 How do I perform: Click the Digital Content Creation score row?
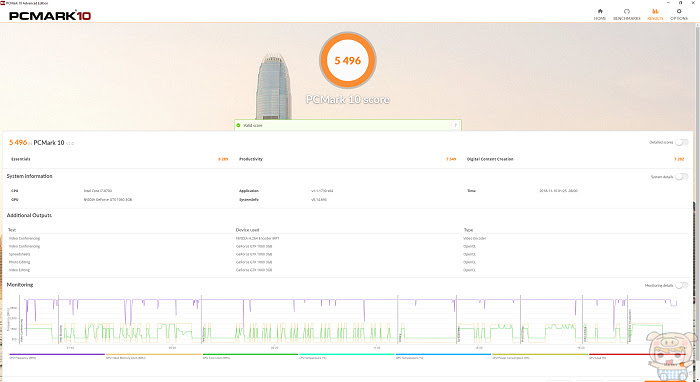click(x=575, y=159)
